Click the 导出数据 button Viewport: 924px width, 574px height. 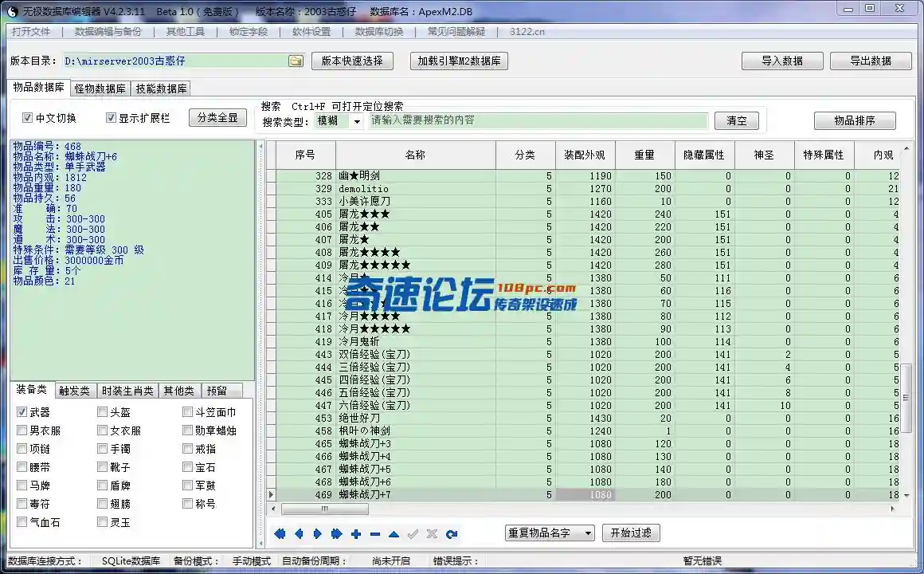pyautogui.click(x=871, y=61)
